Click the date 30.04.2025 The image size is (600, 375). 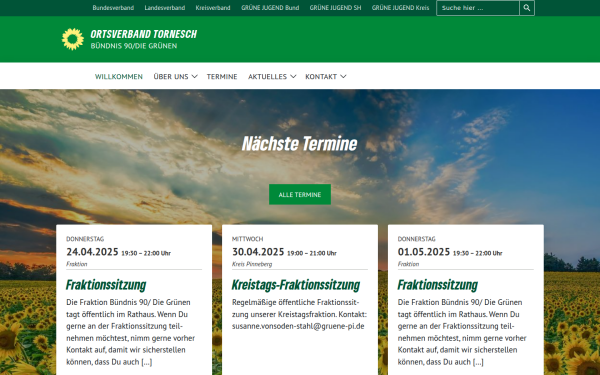pos(258,252)
